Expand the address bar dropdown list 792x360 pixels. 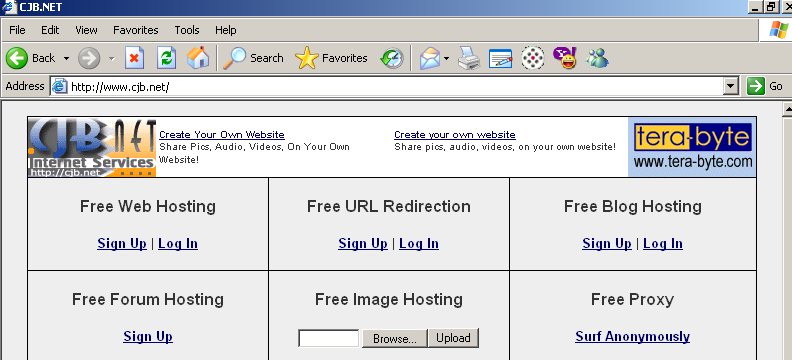730,87
